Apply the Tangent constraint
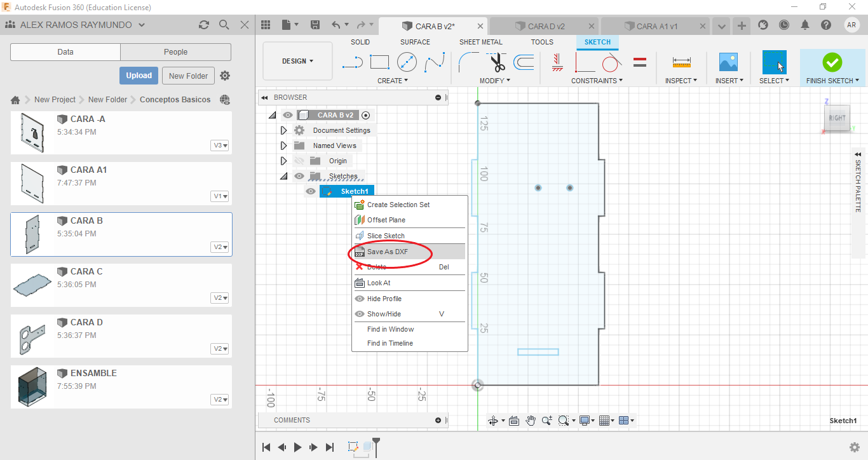Image resolution: width=868 pixels, height=460 pixels. pyautogui.click(x=611, y=62)
